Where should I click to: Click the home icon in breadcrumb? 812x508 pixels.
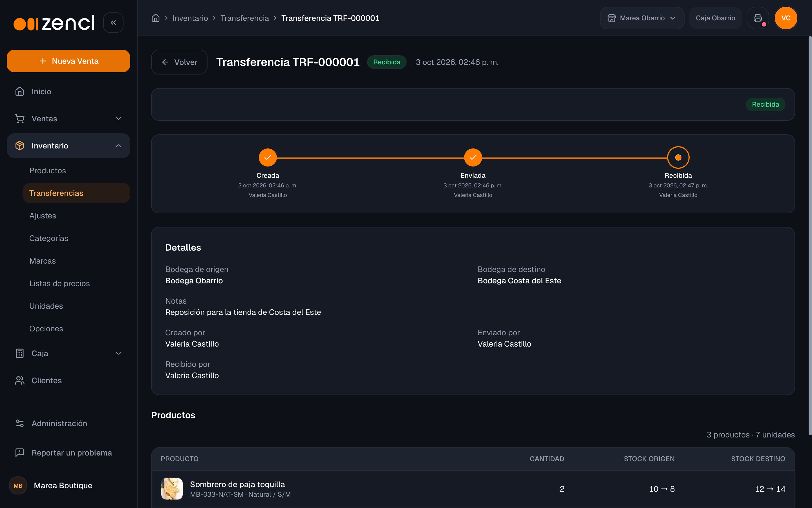(x=155, y=18)
